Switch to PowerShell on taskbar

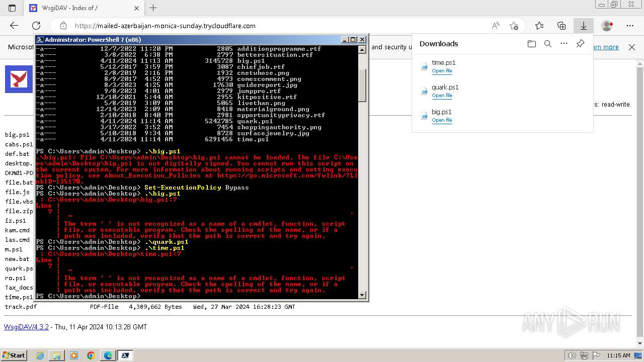[125, 355]
